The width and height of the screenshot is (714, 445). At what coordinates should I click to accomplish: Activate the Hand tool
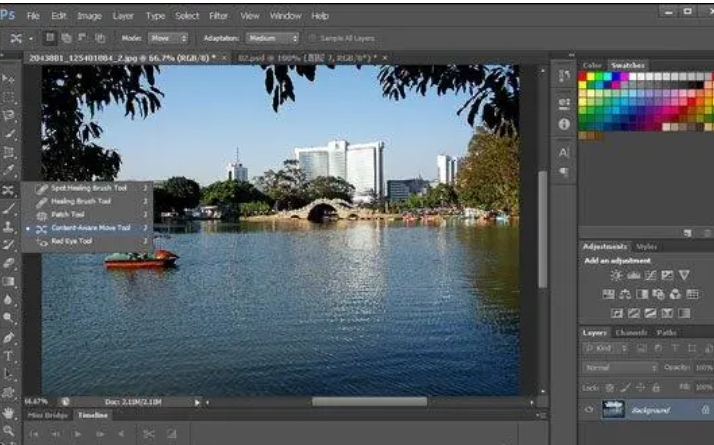pos(9,412)
